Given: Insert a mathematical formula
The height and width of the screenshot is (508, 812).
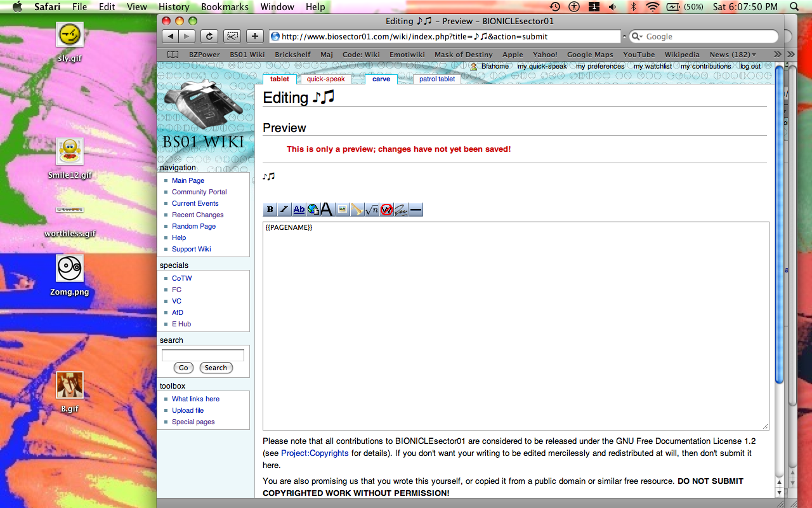Looking at the screenshot, I should point(372,210).
